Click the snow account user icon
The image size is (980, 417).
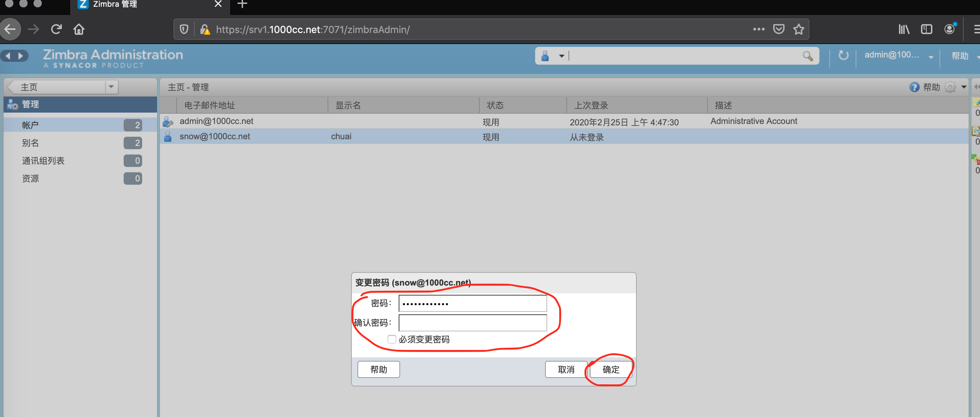(167, 137)
